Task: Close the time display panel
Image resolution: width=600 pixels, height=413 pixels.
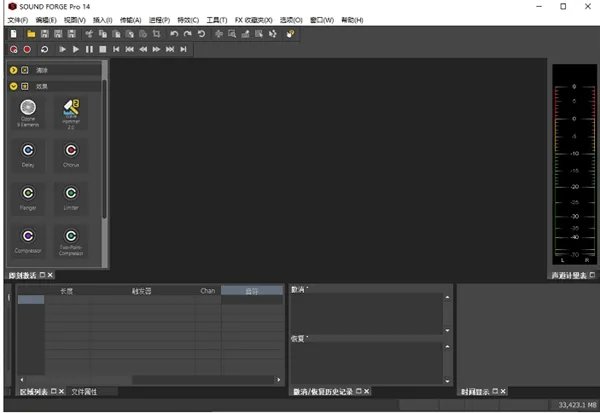Action: pos(503,391)
